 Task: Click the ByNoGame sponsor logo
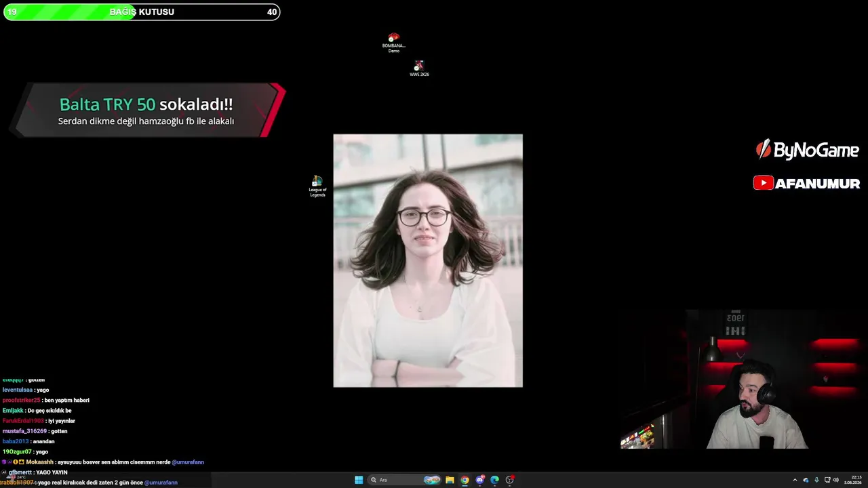807,150
